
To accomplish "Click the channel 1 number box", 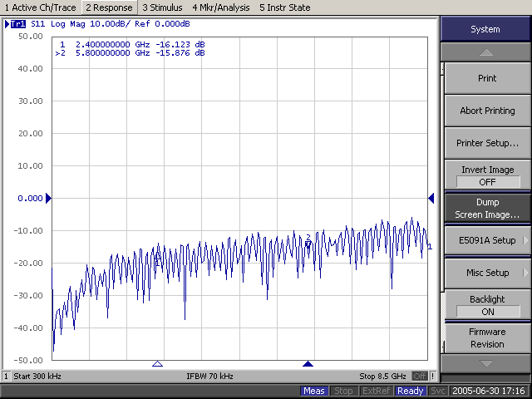I will [6, 376].
